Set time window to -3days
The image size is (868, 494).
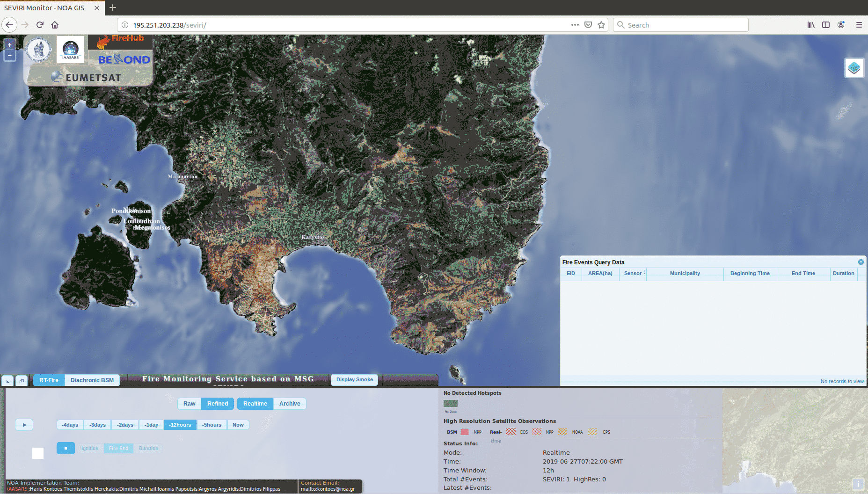98,425
